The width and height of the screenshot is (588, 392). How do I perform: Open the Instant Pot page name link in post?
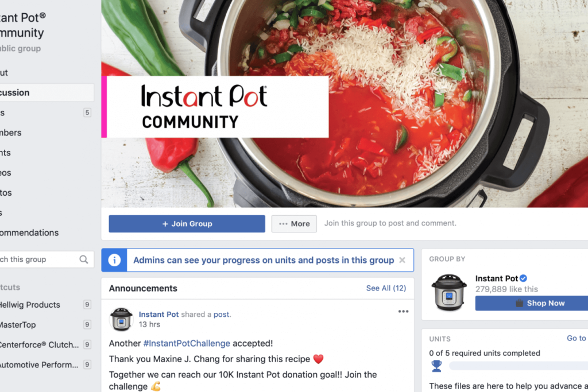click(x=158, y=315)
